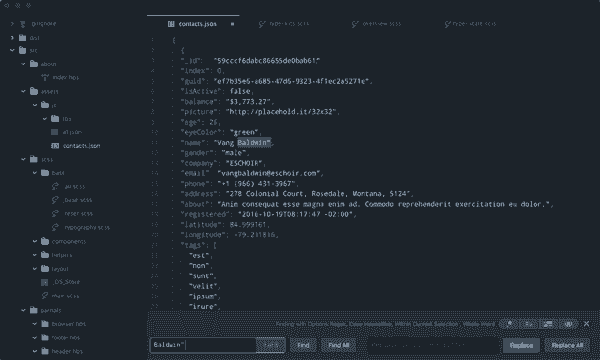Click the Find All button
This screenshot has width=600, height=360.
(x=339, y=345)
